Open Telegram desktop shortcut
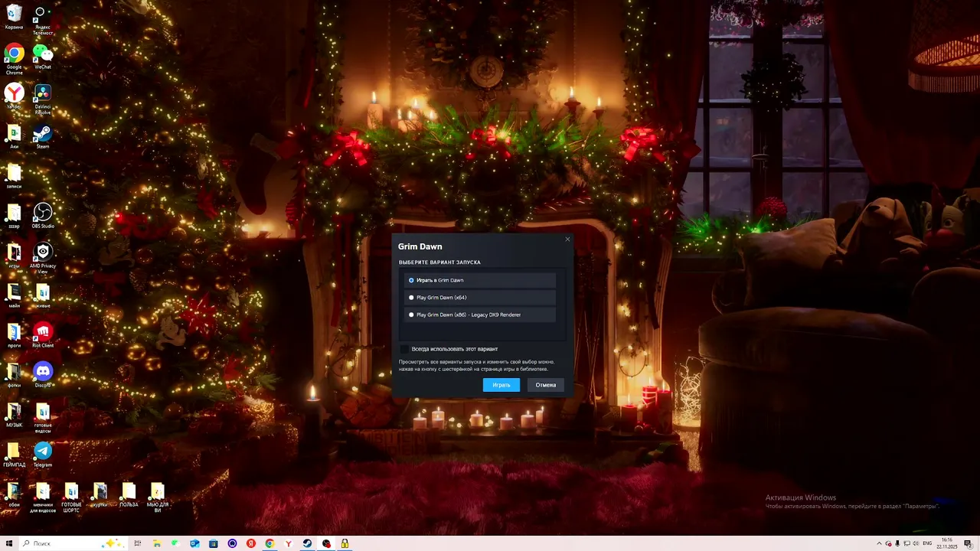Screen dimensions: 980x551 click(x=43, y=455)
